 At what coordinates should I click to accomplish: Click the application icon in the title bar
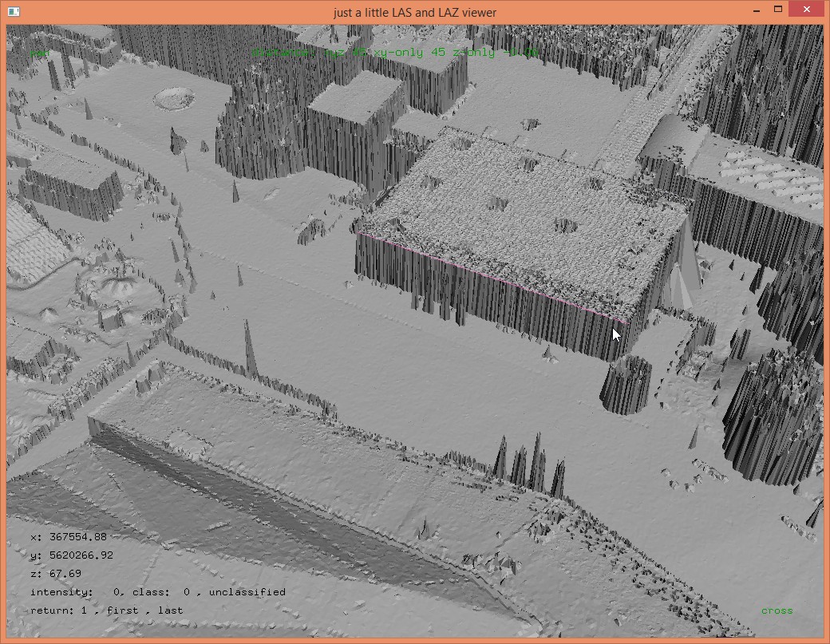point(13,12)
